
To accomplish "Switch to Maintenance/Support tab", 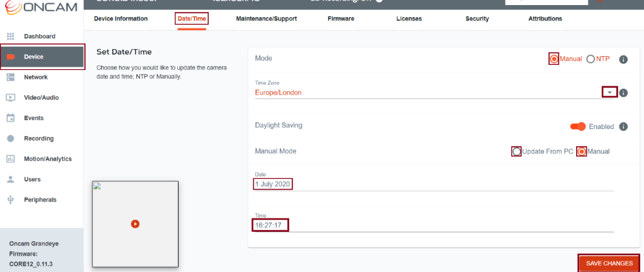I will point(267,18).
